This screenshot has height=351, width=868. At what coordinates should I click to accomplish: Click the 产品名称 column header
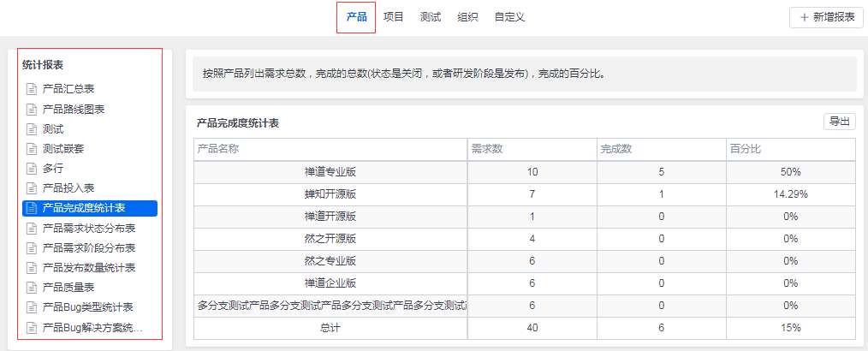330,149
